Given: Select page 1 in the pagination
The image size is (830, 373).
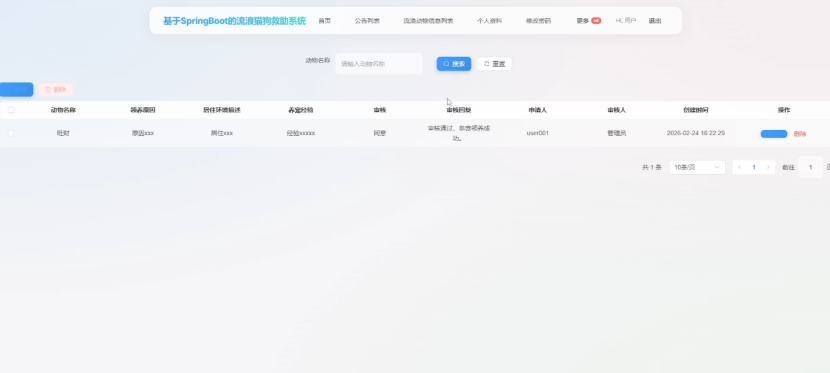Looking at the screenshot, I should 754,167.
